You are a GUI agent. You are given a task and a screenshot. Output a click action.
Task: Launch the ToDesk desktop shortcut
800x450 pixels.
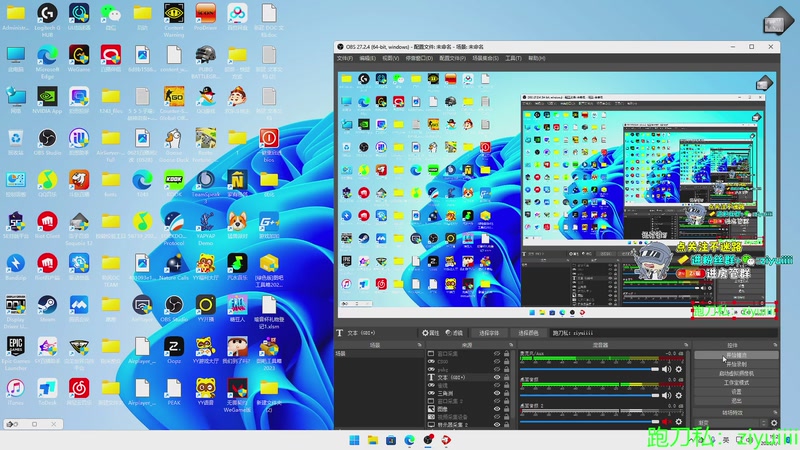pos(47,392)
